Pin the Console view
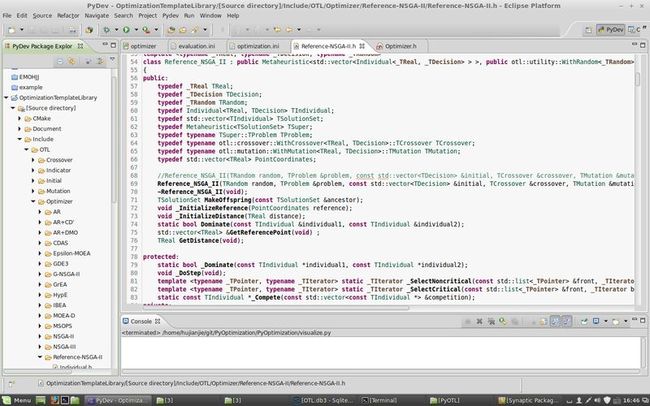The width and height of the screenshot is (650, 406). [584, 321]
